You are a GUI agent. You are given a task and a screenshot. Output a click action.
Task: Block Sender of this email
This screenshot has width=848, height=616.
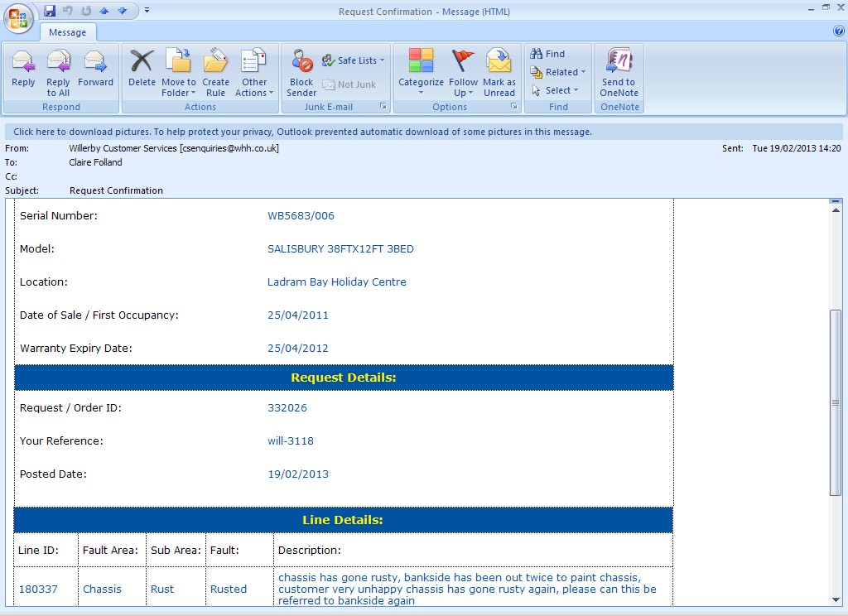301,70
